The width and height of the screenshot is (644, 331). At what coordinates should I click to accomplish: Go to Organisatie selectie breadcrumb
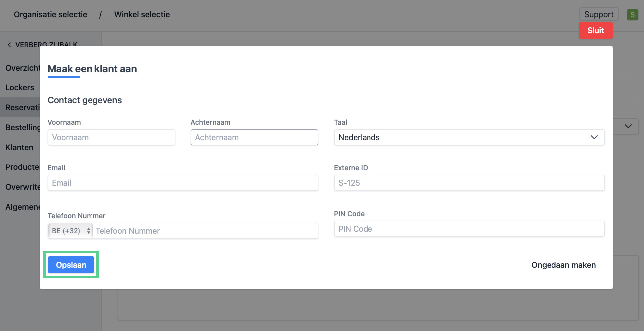pyautogui.click(x=50, y=14)
